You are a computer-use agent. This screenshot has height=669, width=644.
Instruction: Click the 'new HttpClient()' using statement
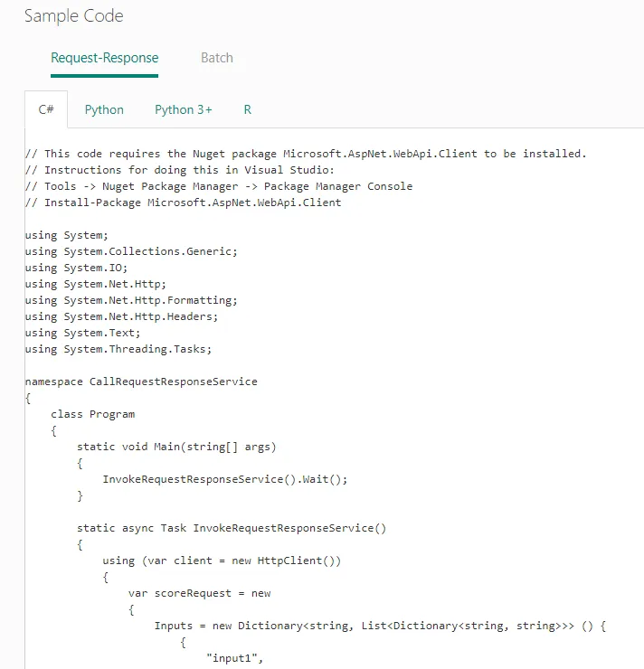tap(222, 561)
